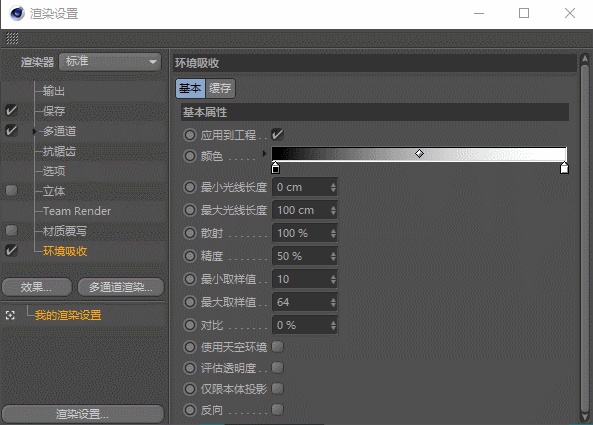Click the 对比 stepper arrows
Image resolution: width=593 pixels, height=425 pixels.
click(333, 326)
